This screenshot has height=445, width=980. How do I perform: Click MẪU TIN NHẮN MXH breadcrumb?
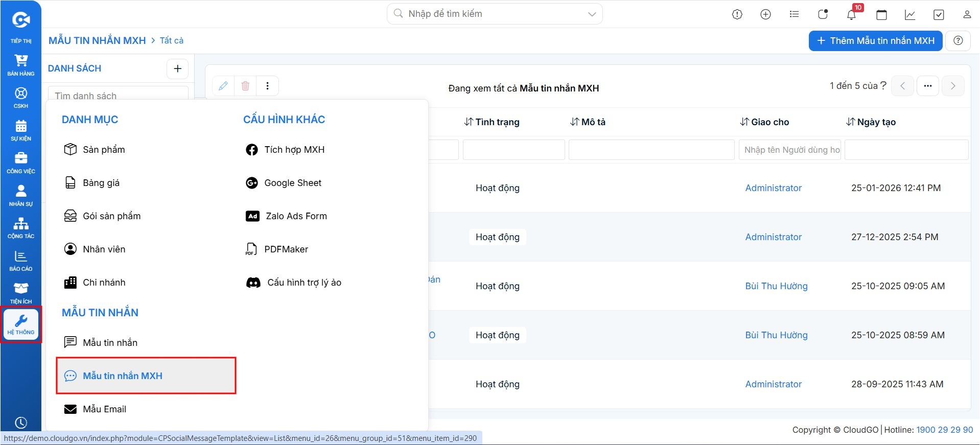pos(97,40)
